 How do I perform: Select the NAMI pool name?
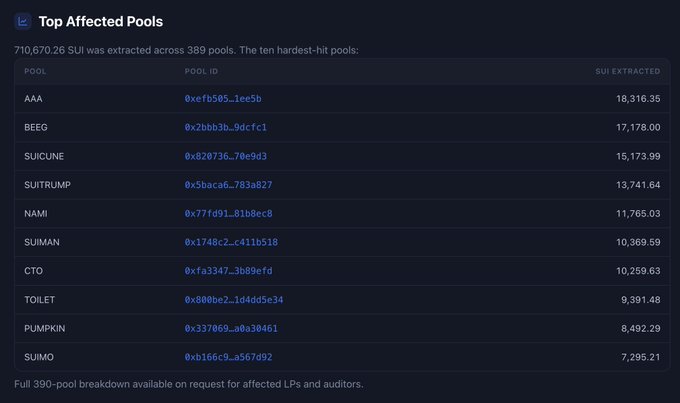[36, 213]
